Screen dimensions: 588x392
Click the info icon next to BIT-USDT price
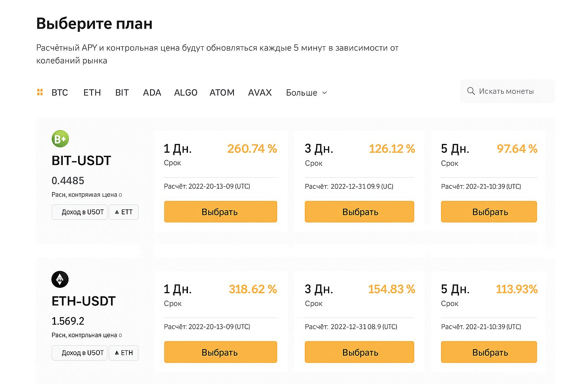121,195
